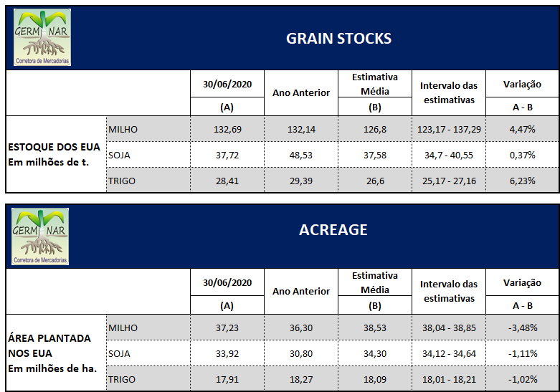Select the GRAIN STOCKS title banner
The image size is (560, 392).
[x=338, y=39]
